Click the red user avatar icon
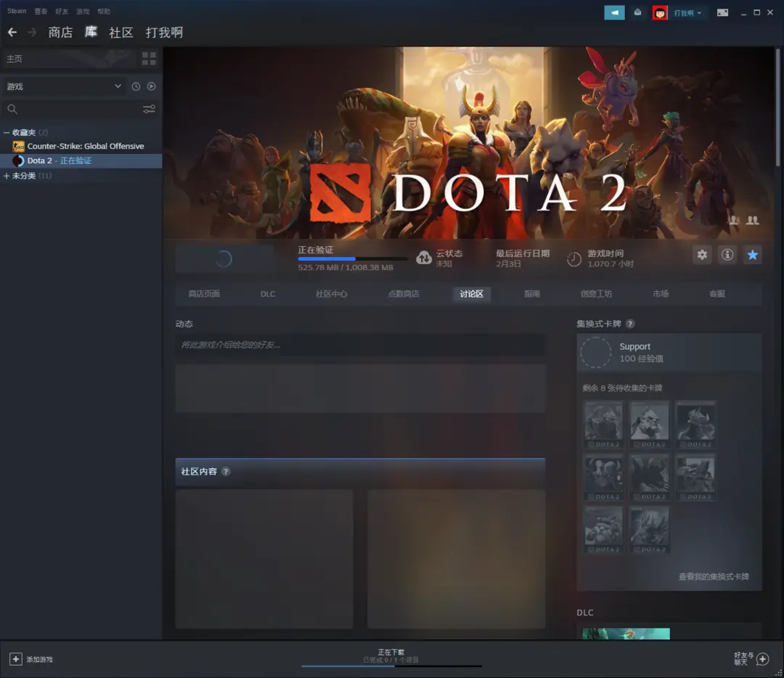The height and width of the screenshot is (678, 784). [659, 13]
